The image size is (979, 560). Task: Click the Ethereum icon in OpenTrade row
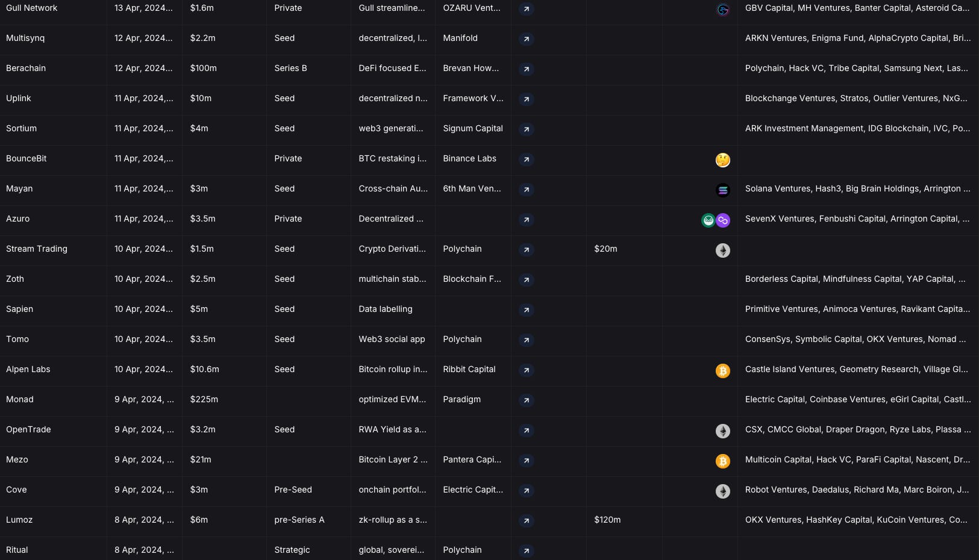tap(723, 431)
